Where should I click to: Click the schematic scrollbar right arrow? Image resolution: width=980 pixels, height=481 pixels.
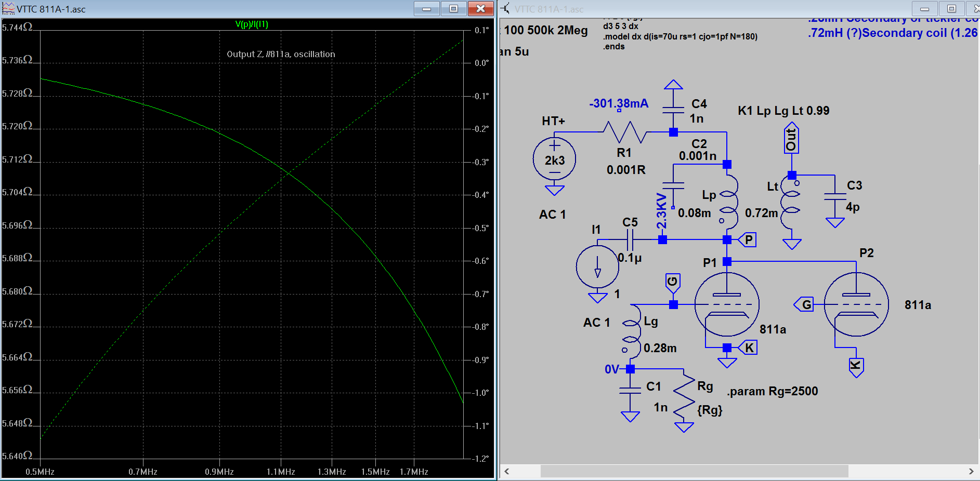click(x=971, y=471)
